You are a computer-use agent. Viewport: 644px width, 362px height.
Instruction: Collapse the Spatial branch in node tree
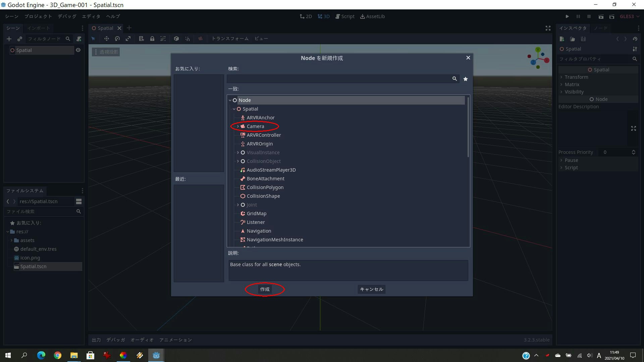(234, 109)
